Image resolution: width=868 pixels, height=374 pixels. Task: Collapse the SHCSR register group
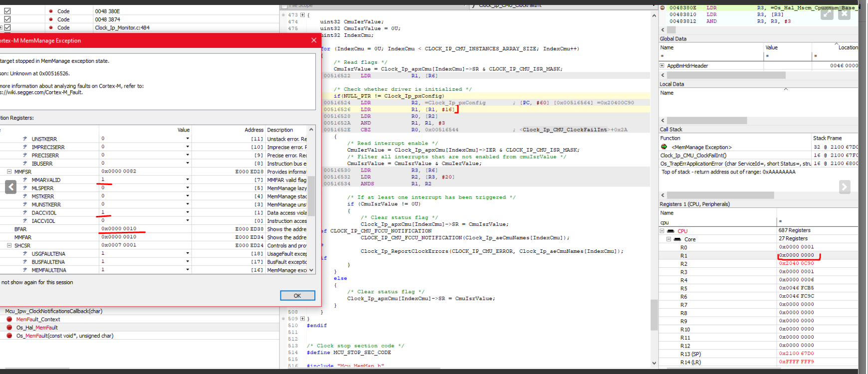point(9,245)
